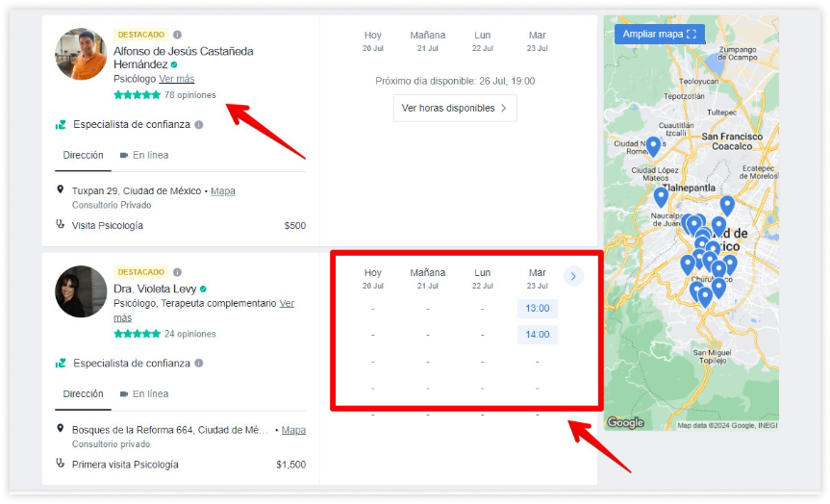This screenshot has height=504, width=830.
Task: Click Primera visita Psicología service row
Action: pyautogui.click(x=181, y=465)
